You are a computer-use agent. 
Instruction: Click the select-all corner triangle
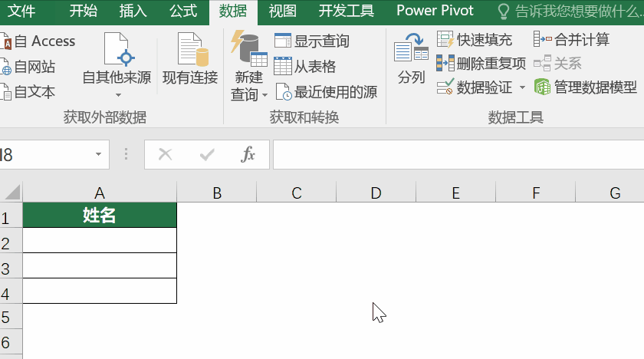click(x=12, y=193)
